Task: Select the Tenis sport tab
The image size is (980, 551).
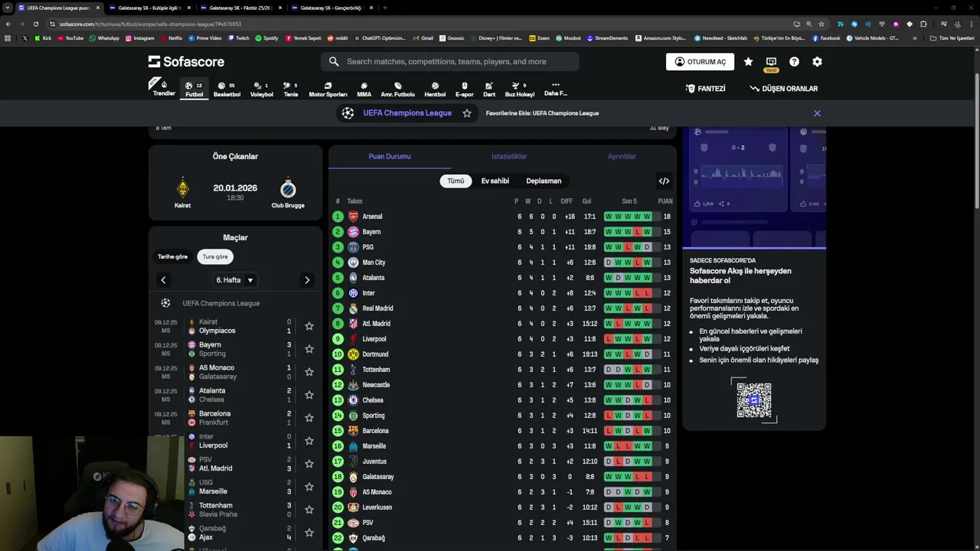Action: click(291, 90)
